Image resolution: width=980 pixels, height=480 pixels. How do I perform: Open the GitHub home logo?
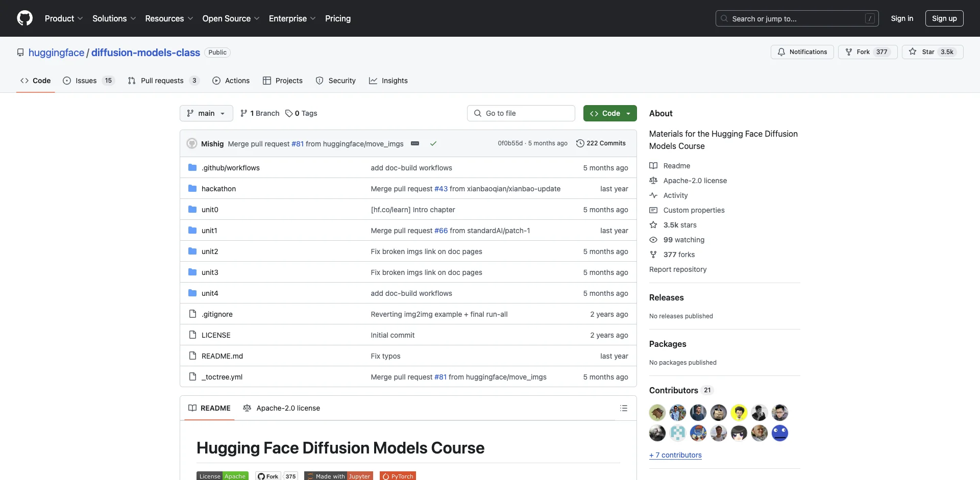click(24, 18)
